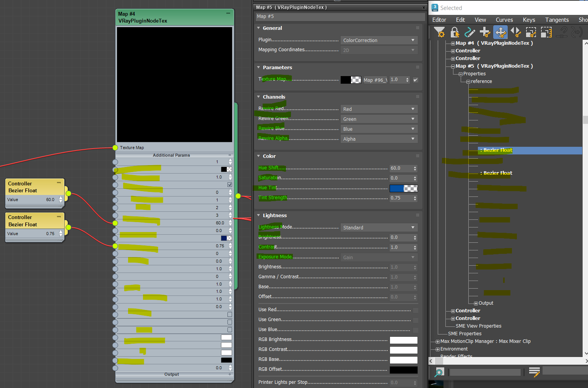Open the Curves menu

(504, 20)
